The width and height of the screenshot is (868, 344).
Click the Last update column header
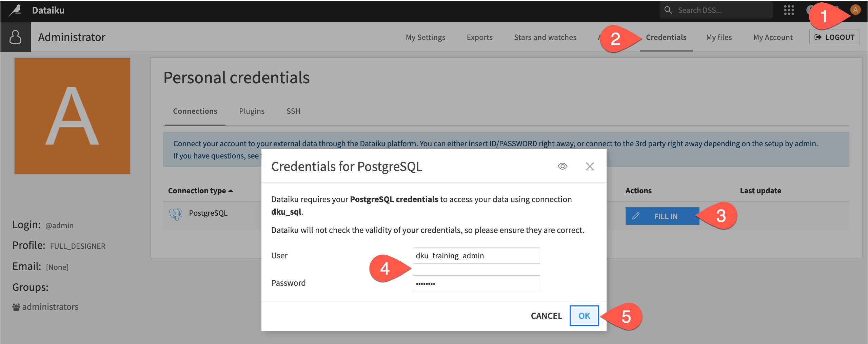click(x=760, y=191)
